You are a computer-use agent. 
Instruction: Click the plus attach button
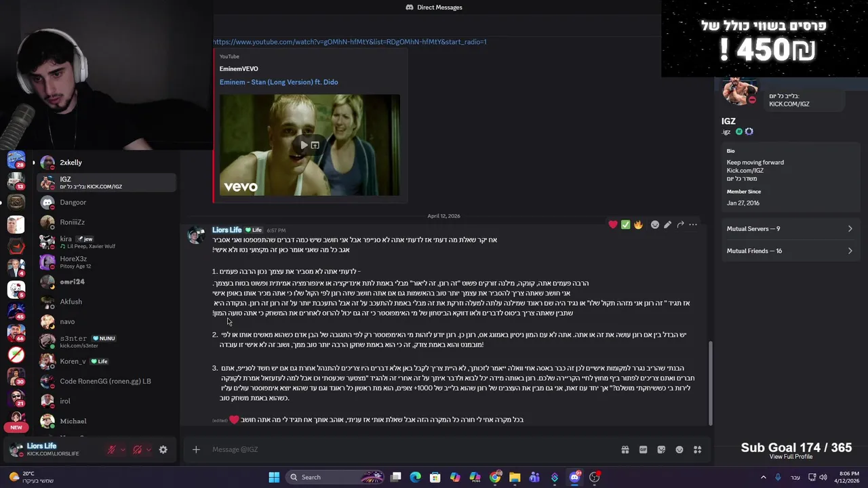click(x=196, y=449)
